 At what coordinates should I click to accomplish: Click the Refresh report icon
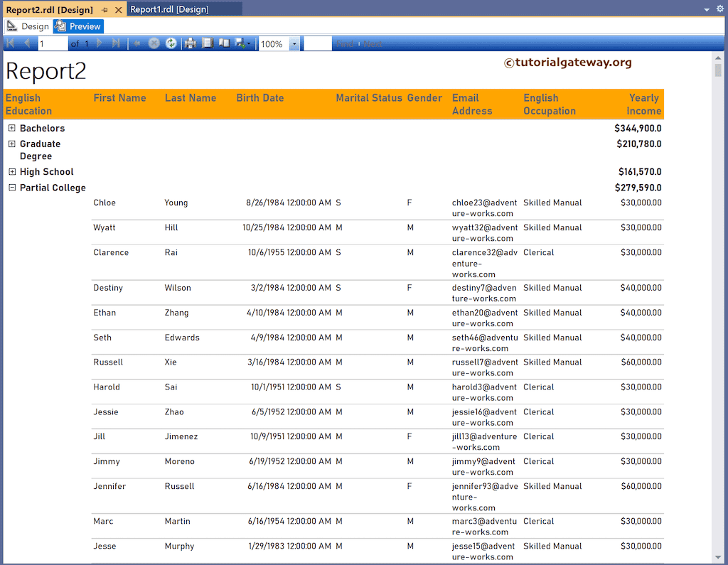pyautogui.click(x=172, y=43)
